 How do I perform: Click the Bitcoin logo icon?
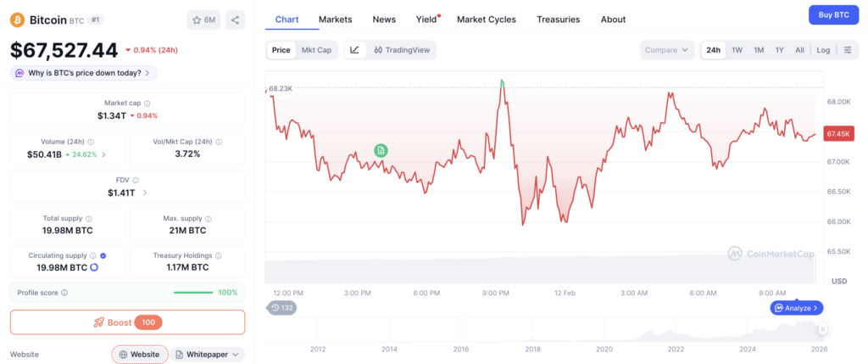pyautogui.click(x=18, y=20)
